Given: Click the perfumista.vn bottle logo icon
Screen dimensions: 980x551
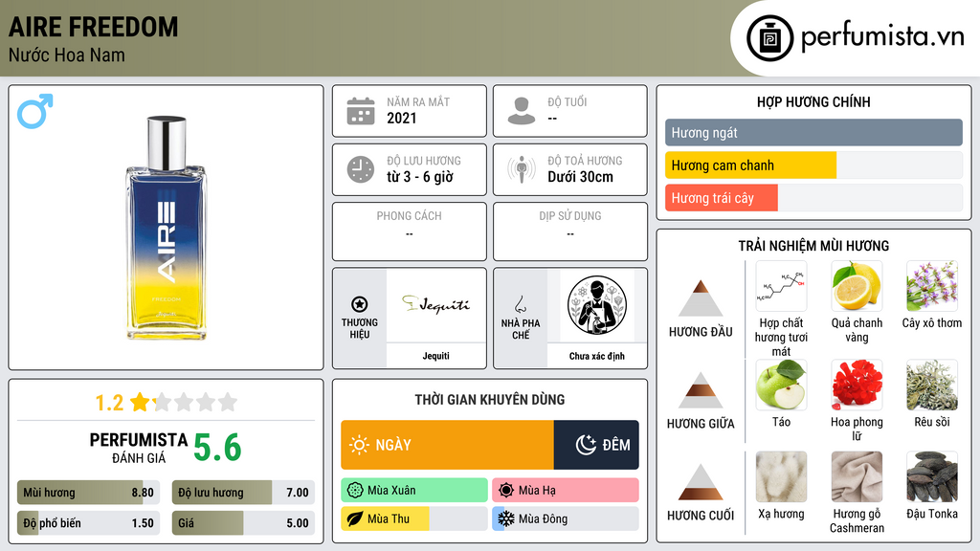Looking at the screenshot, I should click(770, 38).
